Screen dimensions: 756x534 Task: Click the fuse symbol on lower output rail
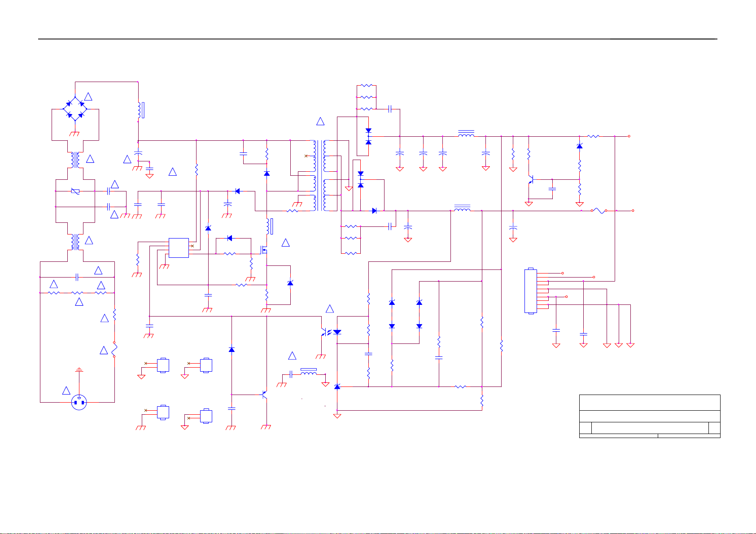pyautogui.click(x=599, y=210)
